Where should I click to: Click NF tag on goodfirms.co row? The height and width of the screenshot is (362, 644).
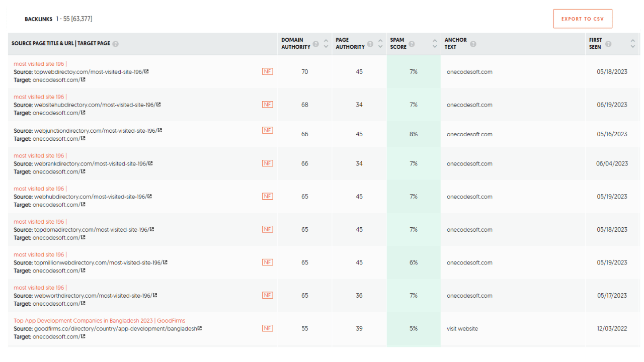pos(267,328)
